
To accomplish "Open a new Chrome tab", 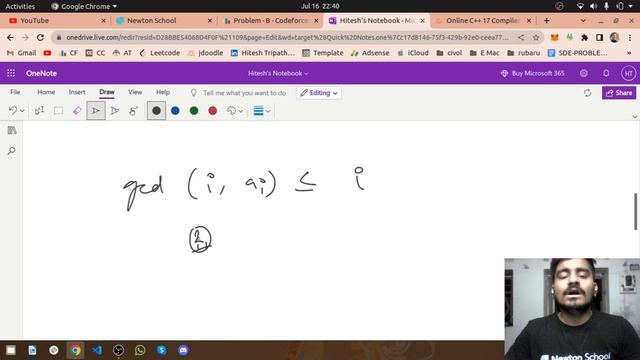I will point(547,20).
